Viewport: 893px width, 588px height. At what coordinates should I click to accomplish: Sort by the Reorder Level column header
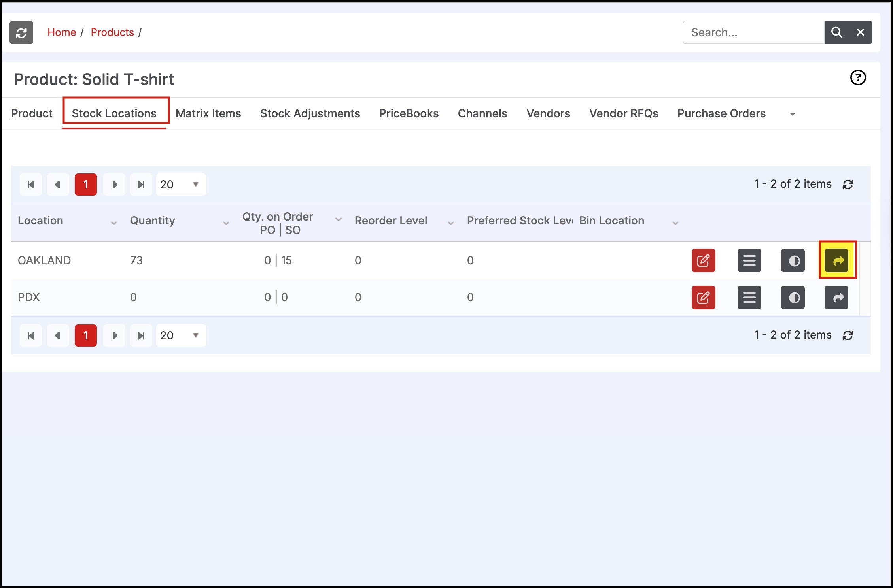coord(391,220)
